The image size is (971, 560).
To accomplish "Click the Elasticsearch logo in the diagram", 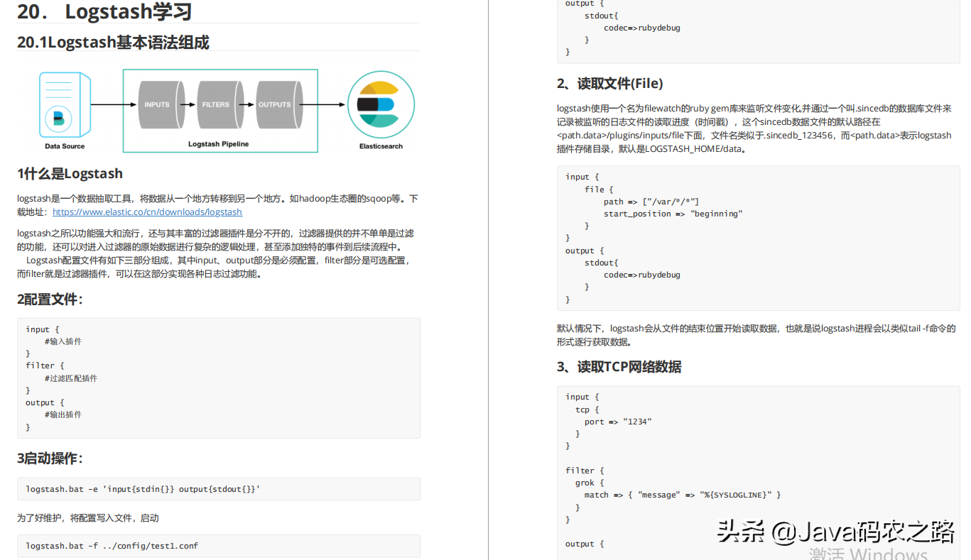I will (x=381, y=104).
